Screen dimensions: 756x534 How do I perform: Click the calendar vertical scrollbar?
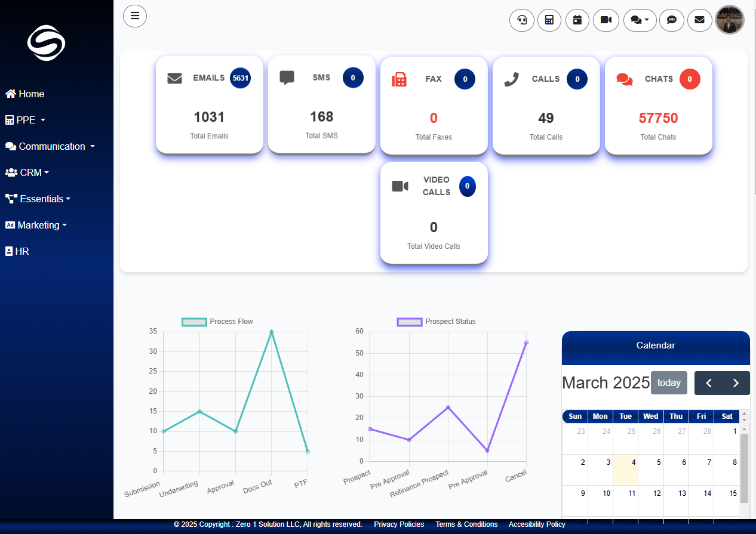(x=744, y=465)
